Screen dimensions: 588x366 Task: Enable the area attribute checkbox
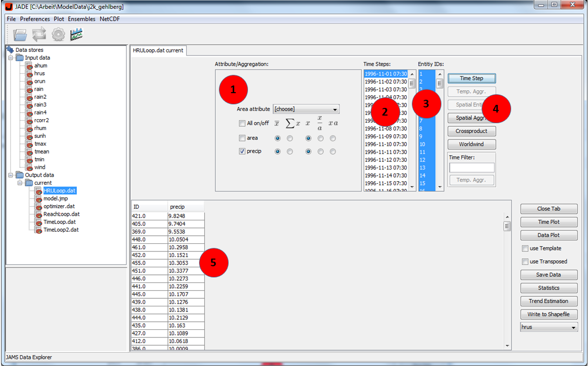242,138
